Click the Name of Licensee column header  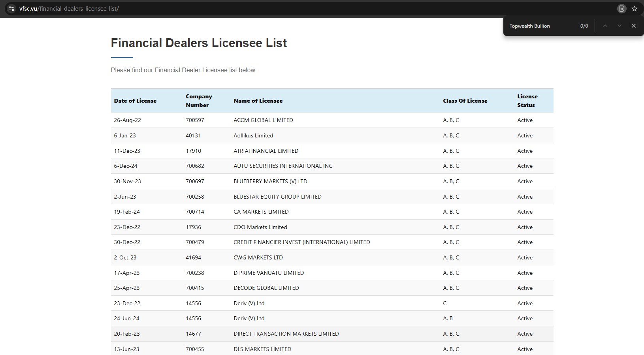[x=258, y=101]
